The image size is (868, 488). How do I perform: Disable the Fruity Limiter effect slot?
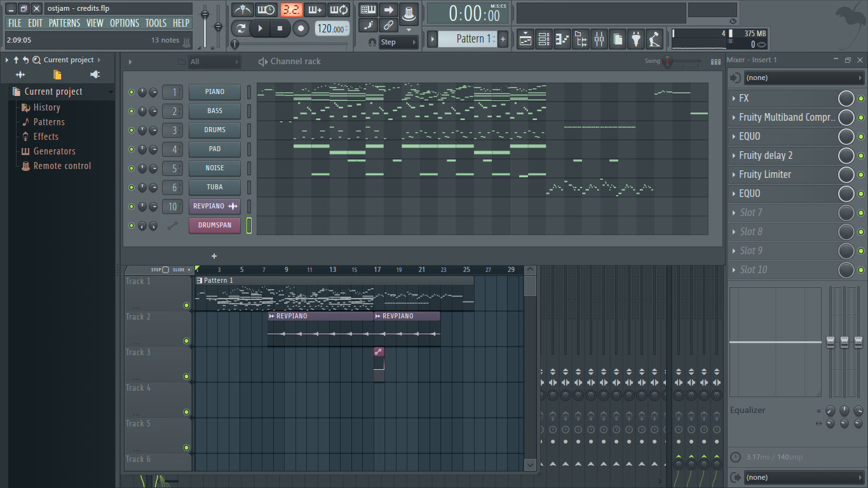(x=860, y=175)
